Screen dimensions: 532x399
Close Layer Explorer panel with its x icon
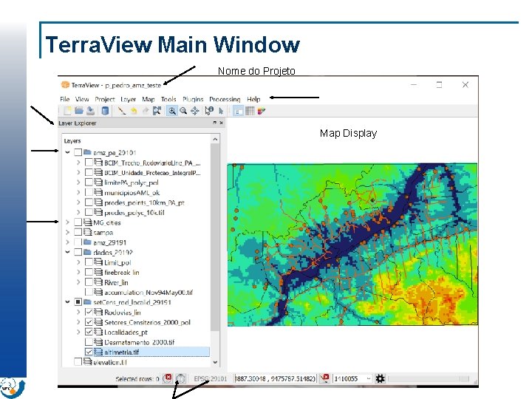click(221, 123)
